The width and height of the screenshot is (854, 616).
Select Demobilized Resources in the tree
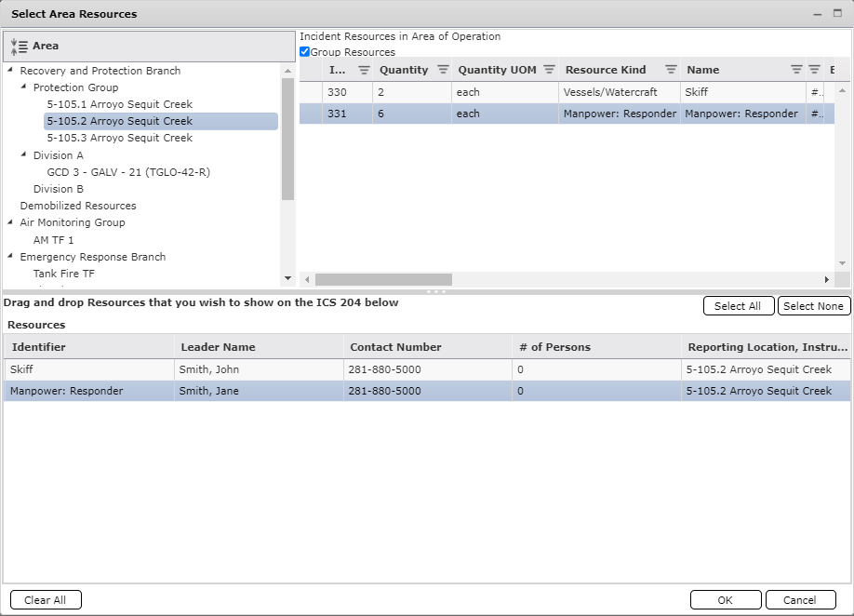pyautogui.click(x=78, y=206)
